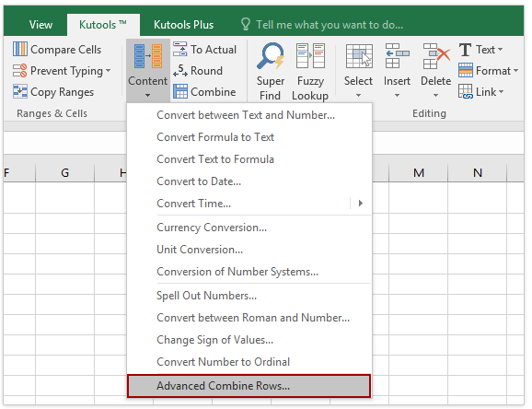Choose Currency Conversion menu item
532x409 pixels.
[x=249, y=228]
